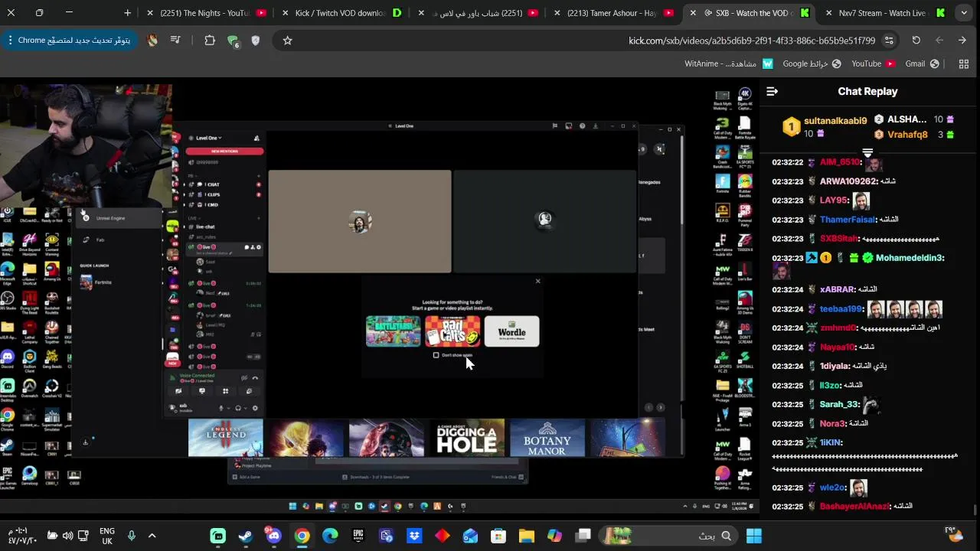Open the WitAnime bookmark
Viewport: 980px width, 551px height.
pos(729,64)
